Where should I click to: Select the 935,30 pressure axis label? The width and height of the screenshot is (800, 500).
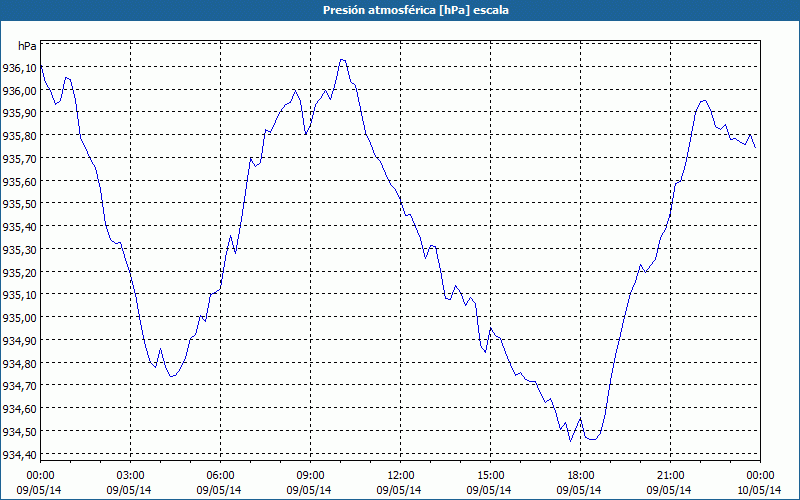(x=20, y=250)
